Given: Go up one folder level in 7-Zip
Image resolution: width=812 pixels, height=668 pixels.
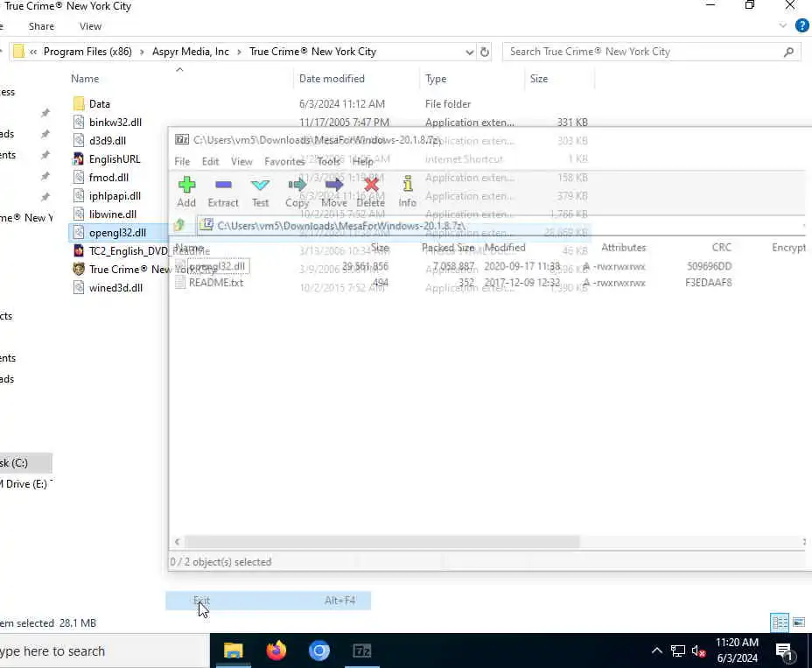Looking at the screenshot, I should tap(179, 225).
